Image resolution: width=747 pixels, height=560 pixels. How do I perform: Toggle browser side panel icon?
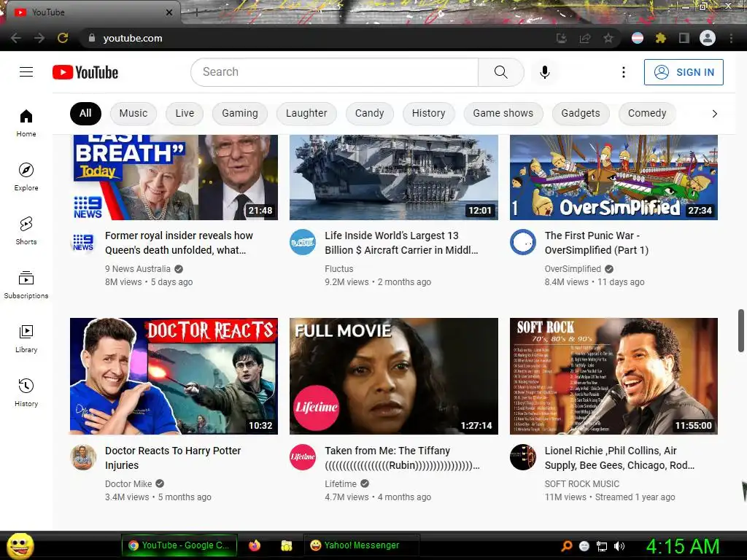[x=684, y=38]
